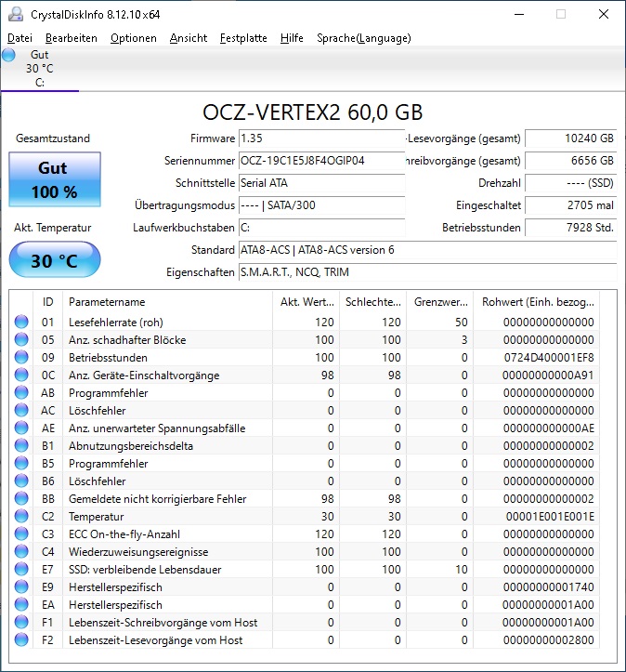Click the Betriebsstunden value 7928 Std.

[x=571, y=228]
